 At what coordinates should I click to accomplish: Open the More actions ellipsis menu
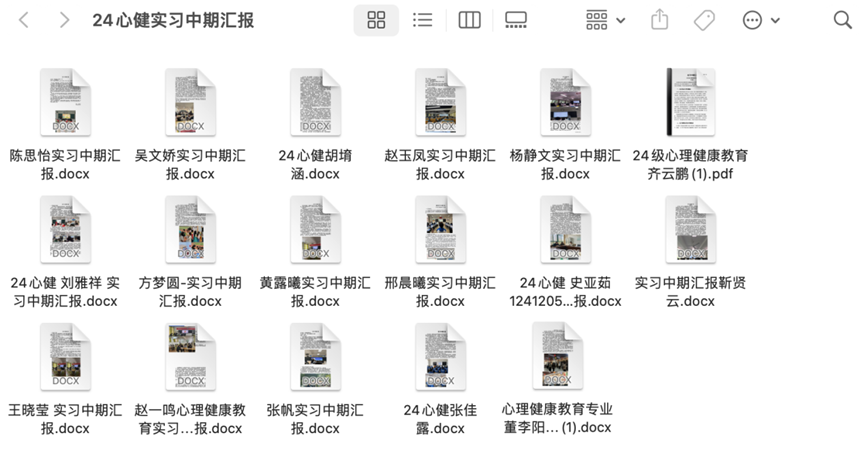point(761,20)
